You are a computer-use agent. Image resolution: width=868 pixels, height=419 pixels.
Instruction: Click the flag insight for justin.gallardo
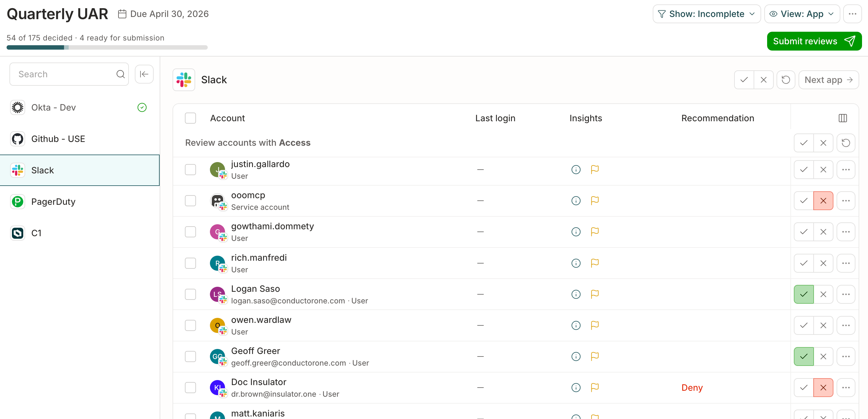pos(595,169)
